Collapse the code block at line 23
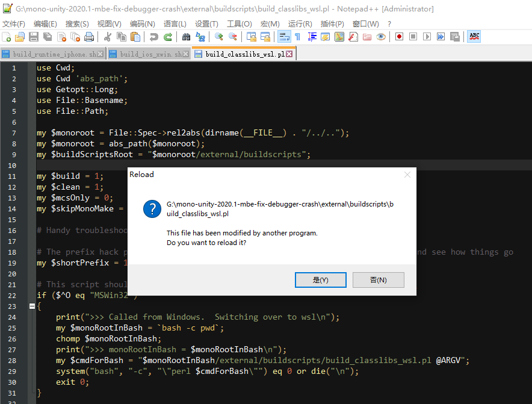532x404 pixels. point(31,305)
